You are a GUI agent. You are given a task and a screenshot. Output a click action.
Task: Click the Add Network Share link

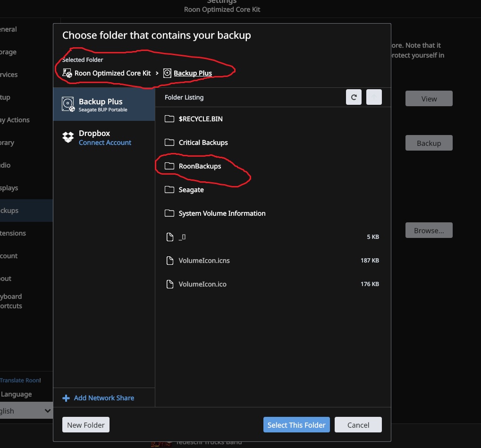click(104, 398)
